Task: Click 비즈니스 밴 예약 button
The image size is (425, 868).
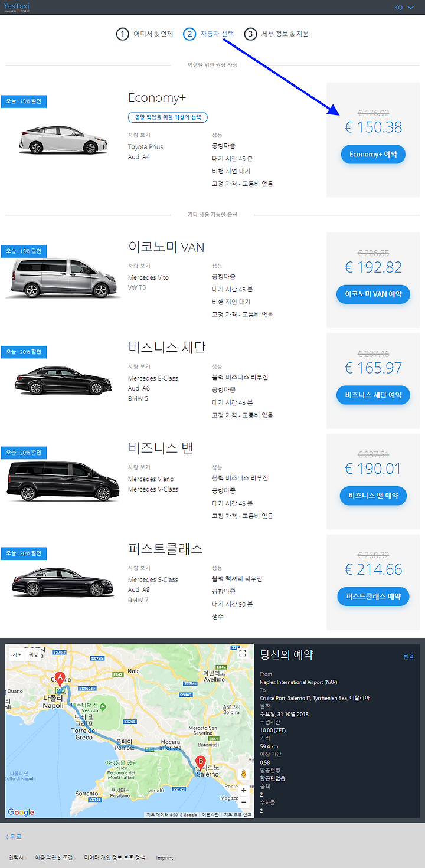Action: [373, 496]
